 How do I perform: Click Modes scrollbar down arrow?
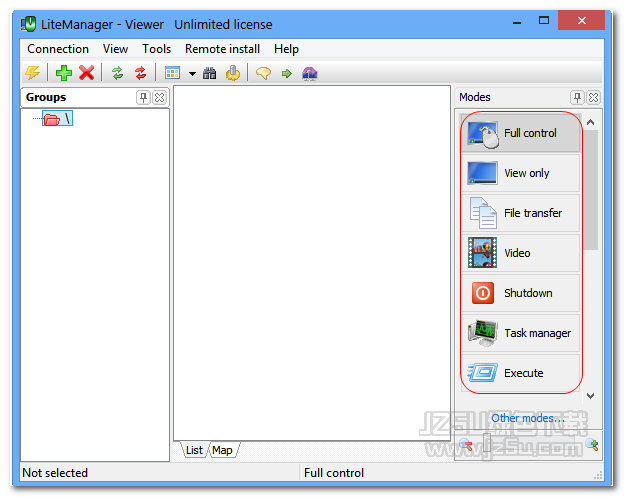[x=591, y=396]
